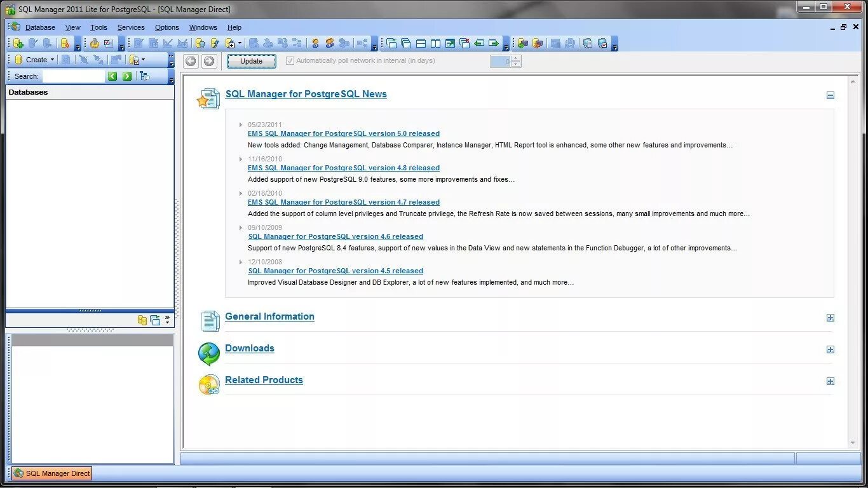868x488 pixels.
Task: Expand the 11/16/2010 news item triangle
Action: tap(241, 159)
